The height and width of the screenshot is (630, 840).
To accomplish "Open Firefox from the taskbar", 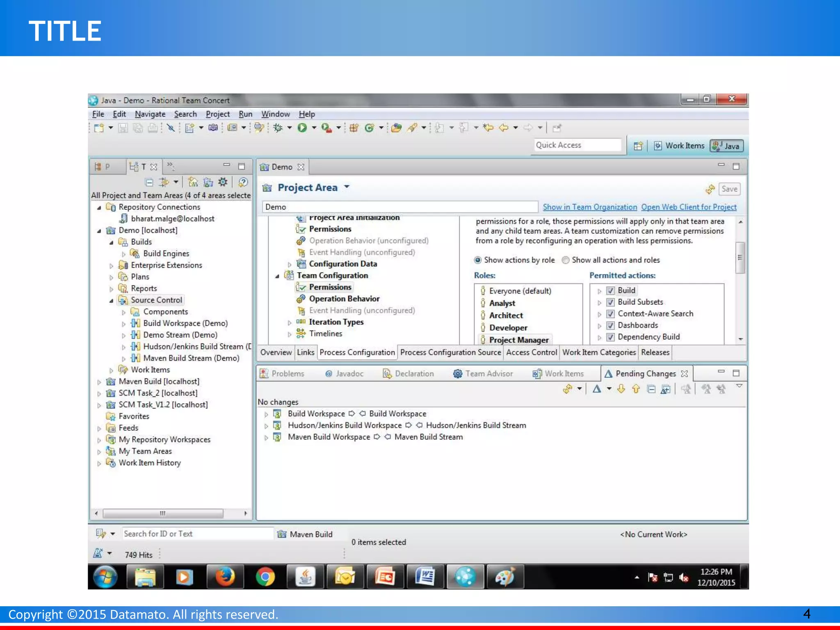I will click(225, 577).
